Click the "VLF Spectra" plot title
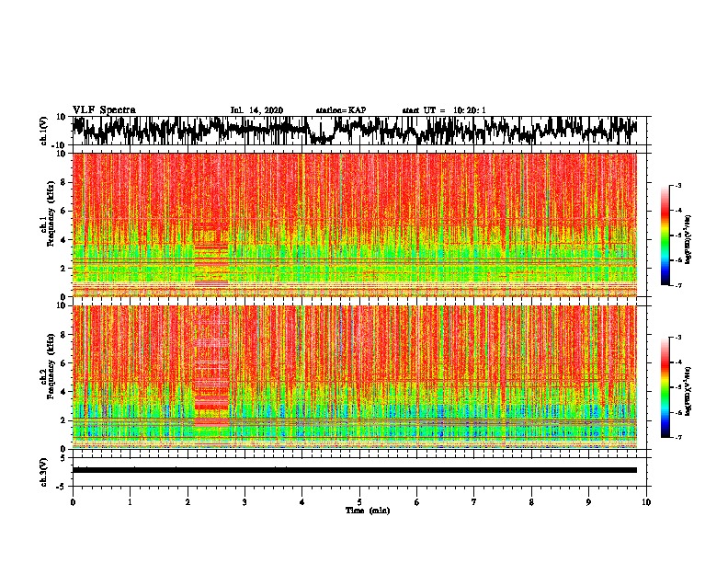The width and height of the screenshot is (728, 563). tap(104, 110)
